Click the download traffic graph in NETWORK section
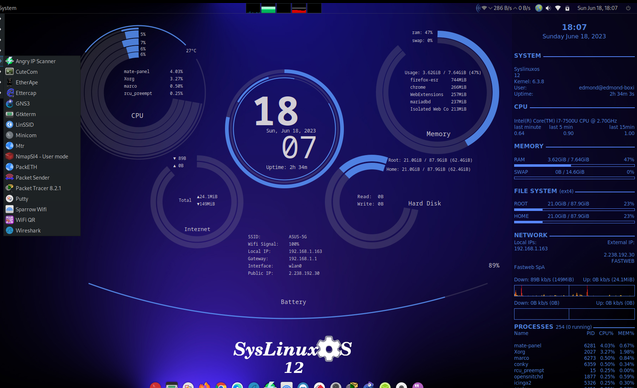The width and height of the screenshot is (637, 388). click(x=574, y=290)
